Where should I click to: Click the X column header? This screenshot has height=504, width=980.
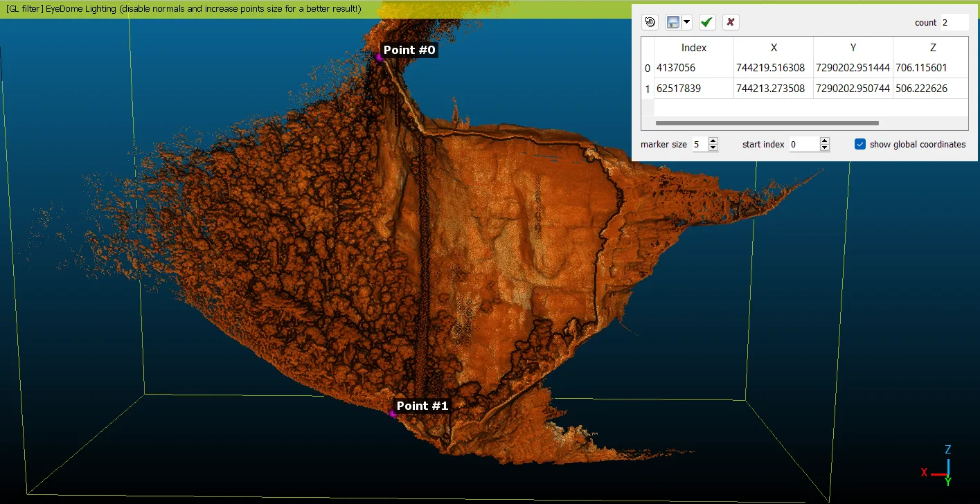click(773, 48)
